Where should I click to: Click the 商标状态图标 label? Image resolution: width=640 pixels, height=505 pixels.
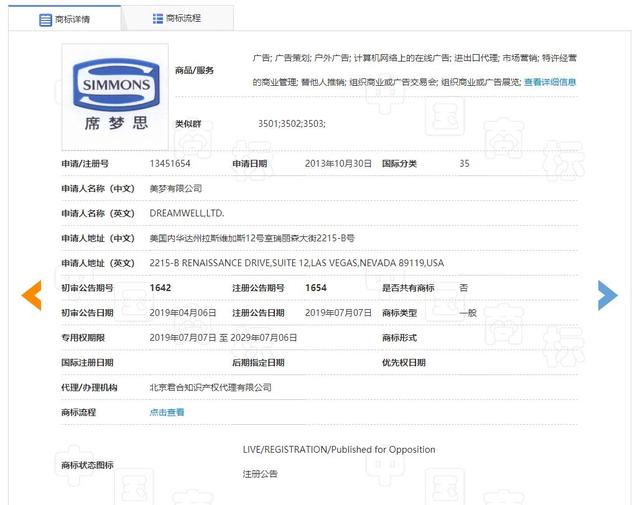(87, 465)
